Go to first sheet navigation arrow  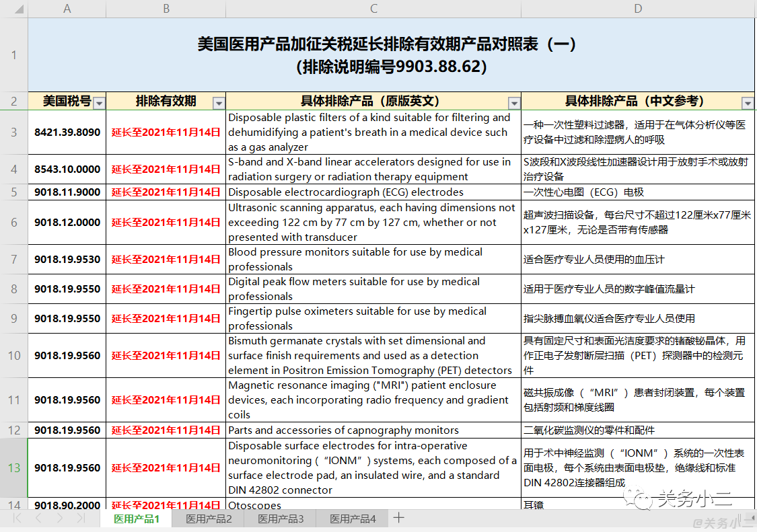click(17, 519)
